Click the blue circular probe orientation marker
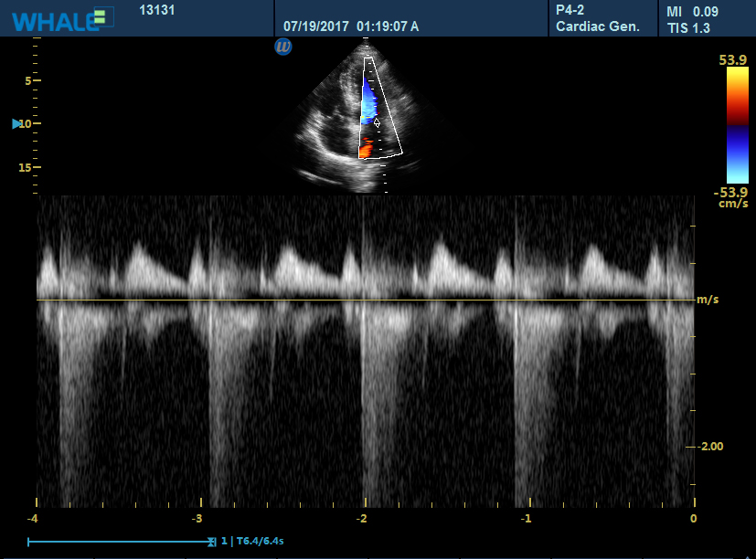 [283, 46]
